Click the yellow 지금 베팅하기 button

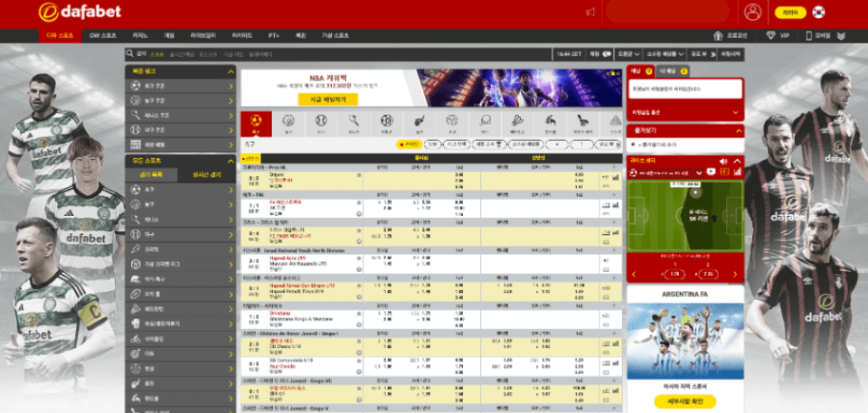point(327,99)
